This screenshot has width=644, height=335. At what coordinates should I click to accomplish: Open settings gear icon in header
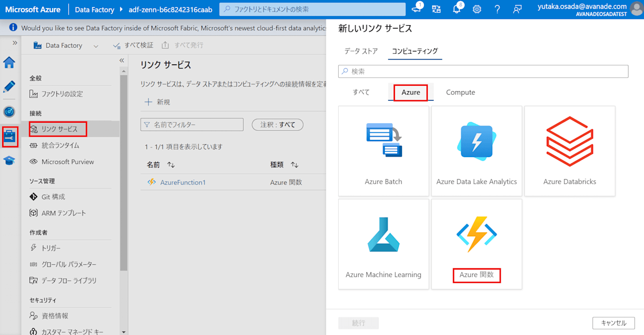[x=477, y=9]
